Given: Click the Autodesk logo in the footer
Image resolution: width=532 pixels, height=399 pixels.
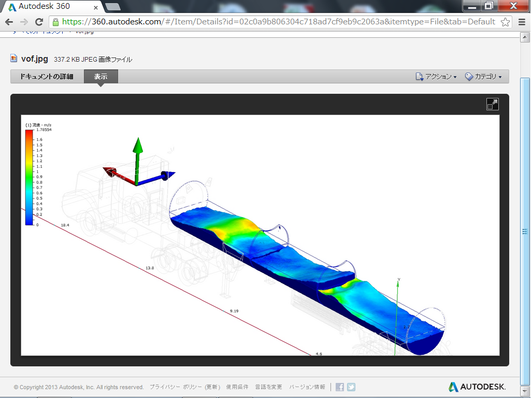Looking at the screenshot, I should coord(477,387).
